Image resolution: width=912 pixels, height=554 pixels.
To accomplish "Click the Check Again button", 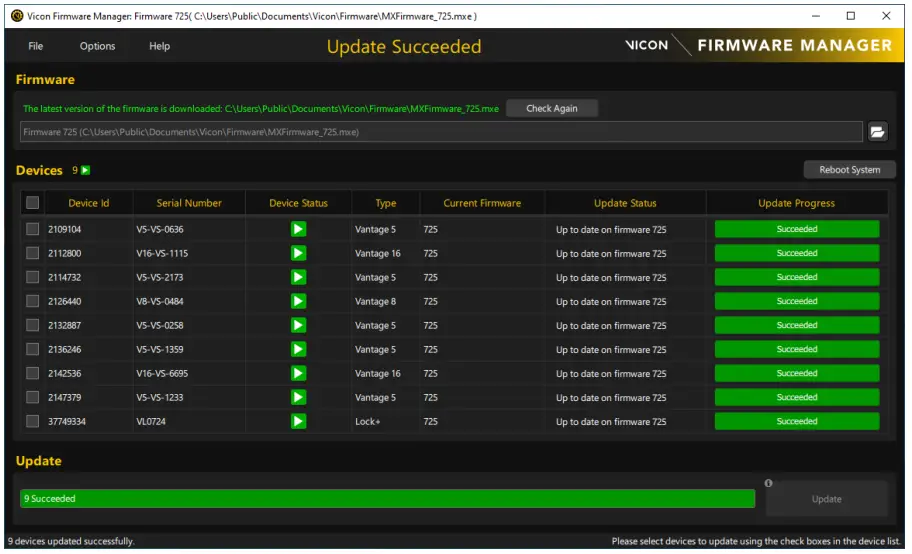I will [x=551, y=108].
